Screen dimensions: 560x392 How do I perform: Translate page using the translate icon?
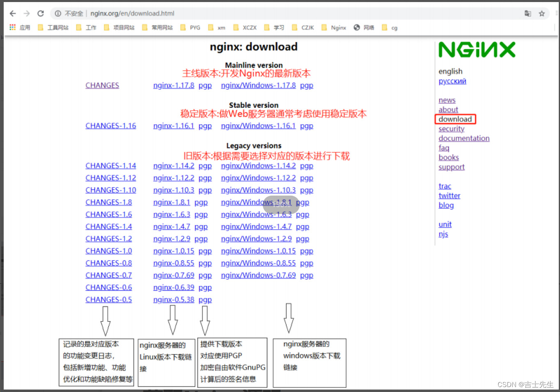[x=528, y=14]
